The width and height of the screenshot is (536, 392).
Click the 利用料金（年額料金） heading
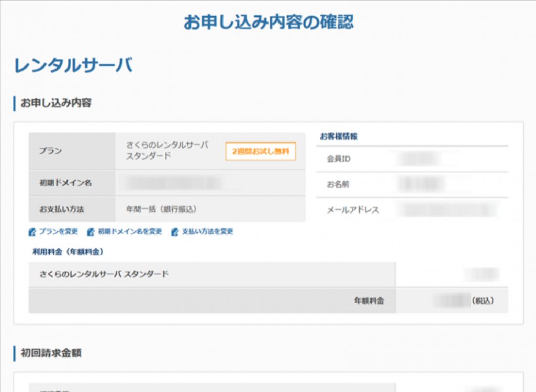click(x=68, y=252)
